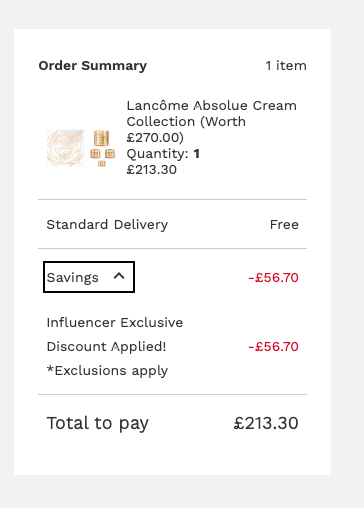
Task: Click the Quantity: 1 text
Action: 163,154
